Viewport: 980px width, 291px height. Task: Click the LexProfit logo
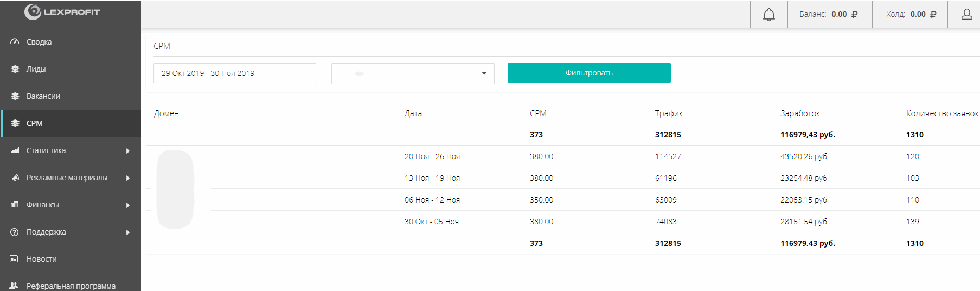coord(62,11)
